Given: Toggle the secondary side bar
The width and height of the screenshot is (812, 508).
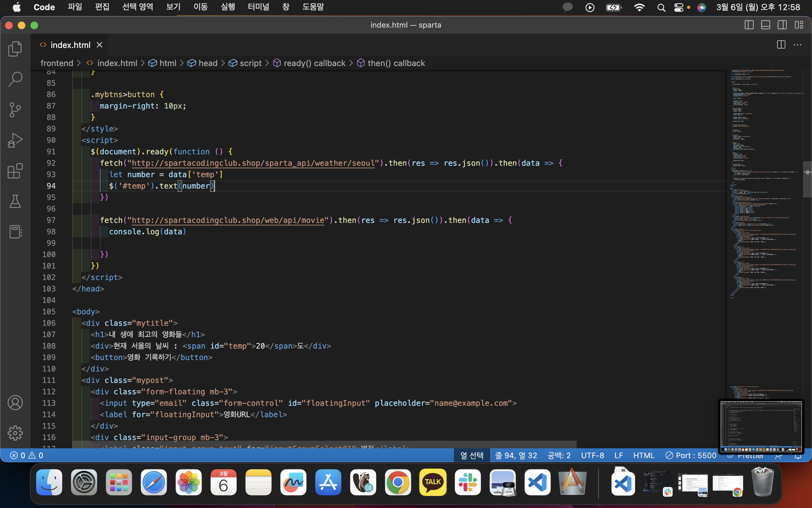Looking at the screenshot, I should (x=782, y=25).
